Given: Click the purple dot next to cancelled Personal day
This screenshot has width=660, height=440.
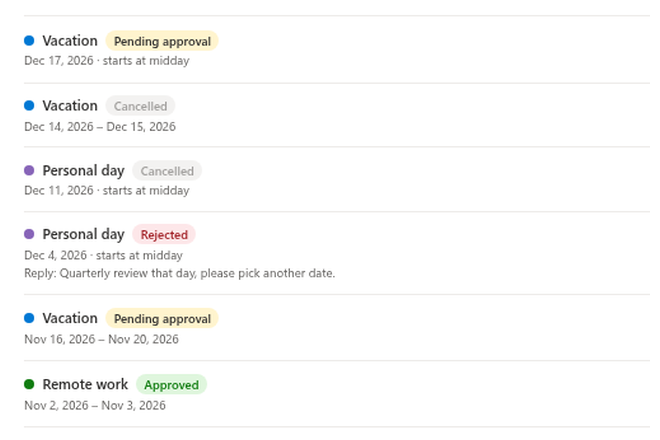Looking at the screenshot, I should tap(29, 171).
